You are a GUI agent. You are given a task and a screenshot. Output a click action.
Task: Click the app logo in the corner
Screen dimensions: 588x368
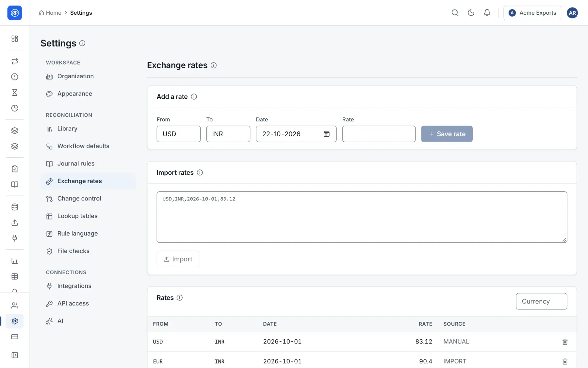coord(15,13)
